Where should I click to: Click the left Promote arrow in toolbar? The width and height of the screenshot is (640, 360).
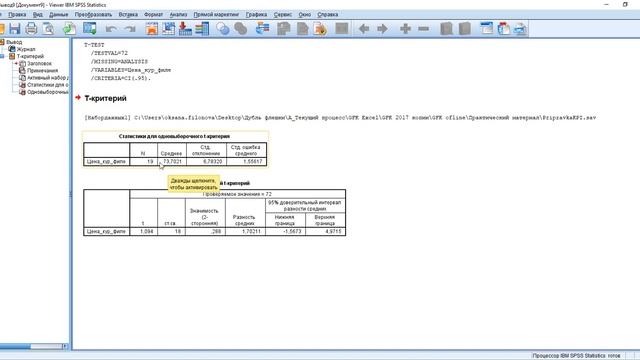pyautogui.click(x=364, y=29)
